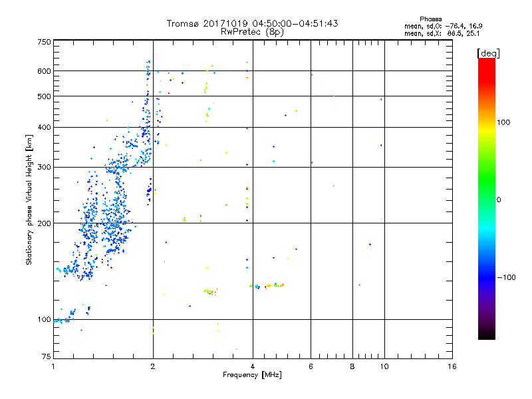This screenshot has height=399, width=532.
Task: Click the 'mean, sd,X: 86.5, 25.1' line
Action: (x=442, y=34)
